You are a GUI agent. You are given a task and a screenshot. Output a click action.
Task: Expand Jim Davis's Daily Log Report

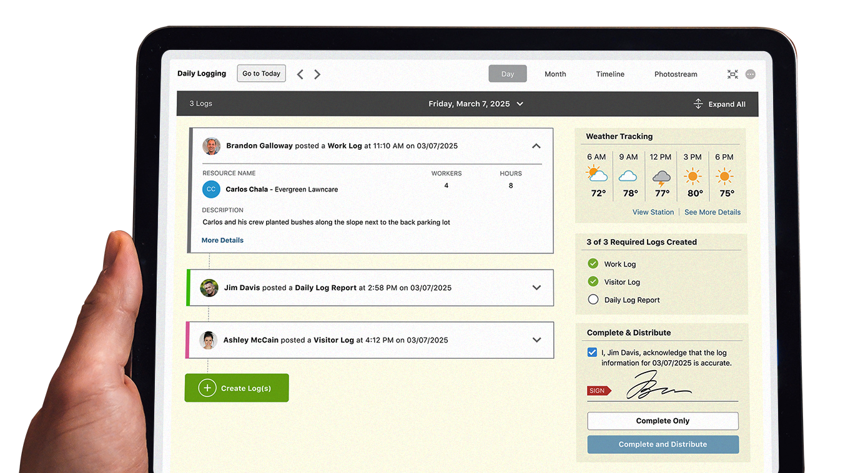pyautogui.click(x=536, y=288)
